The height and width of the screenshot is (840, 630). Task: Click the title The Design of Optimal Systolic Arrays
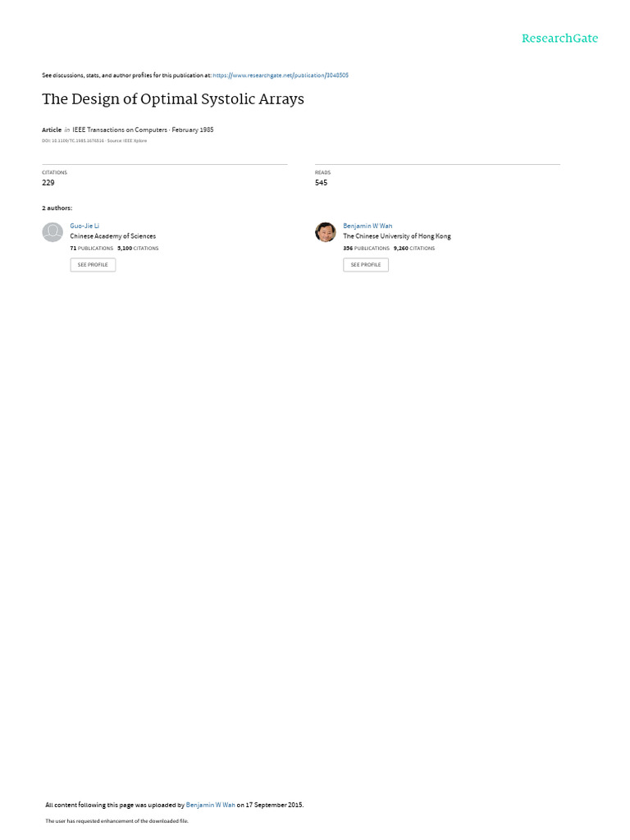173,99
